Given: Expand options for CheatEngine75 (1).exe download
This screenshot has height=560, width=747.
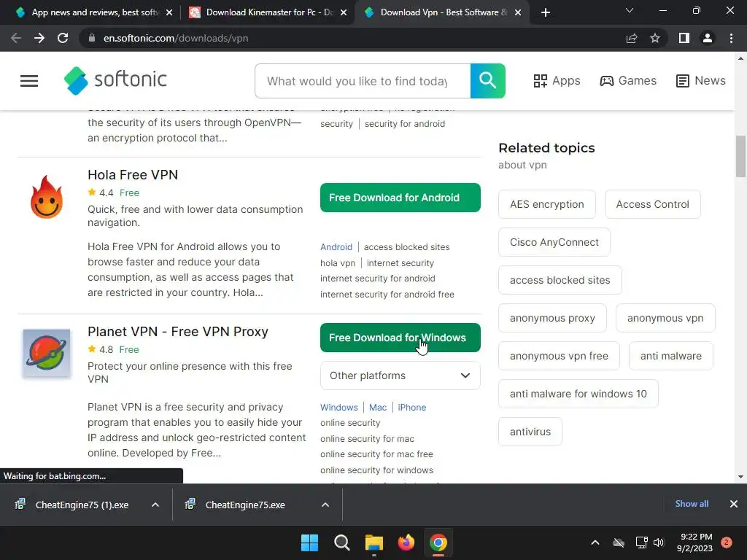Looking at the screenshot, I should coord(155,505).
